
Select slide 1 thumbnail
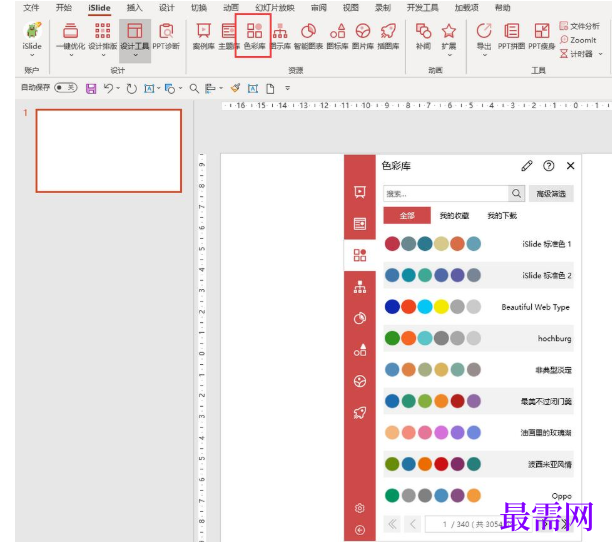click(109, 151)
